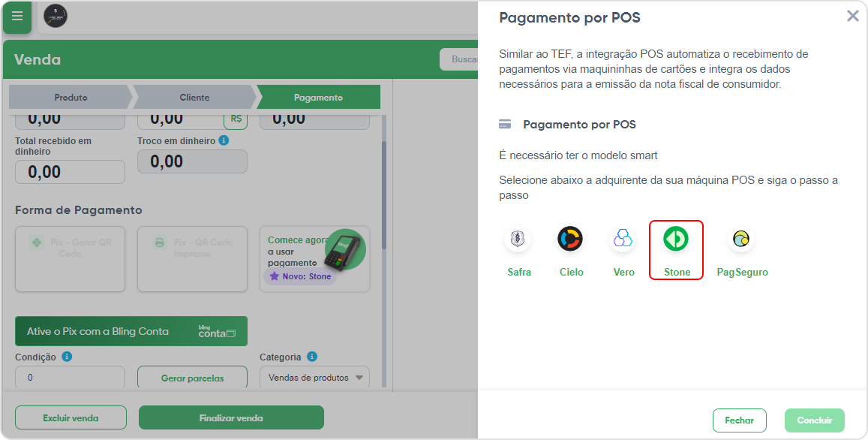Click info icon beside Troco em dinheiro
Viewport: 868px width, 440px height.
tap(224, 140)
